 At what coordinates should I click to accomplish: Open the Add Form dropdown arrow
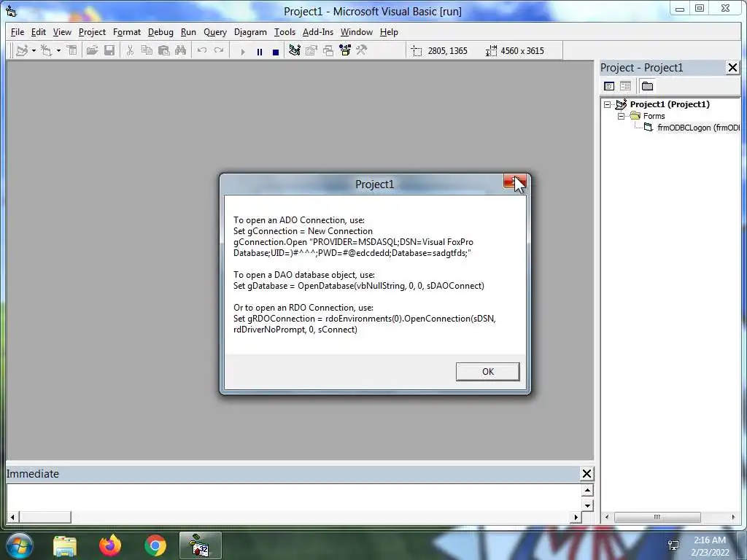58,50
